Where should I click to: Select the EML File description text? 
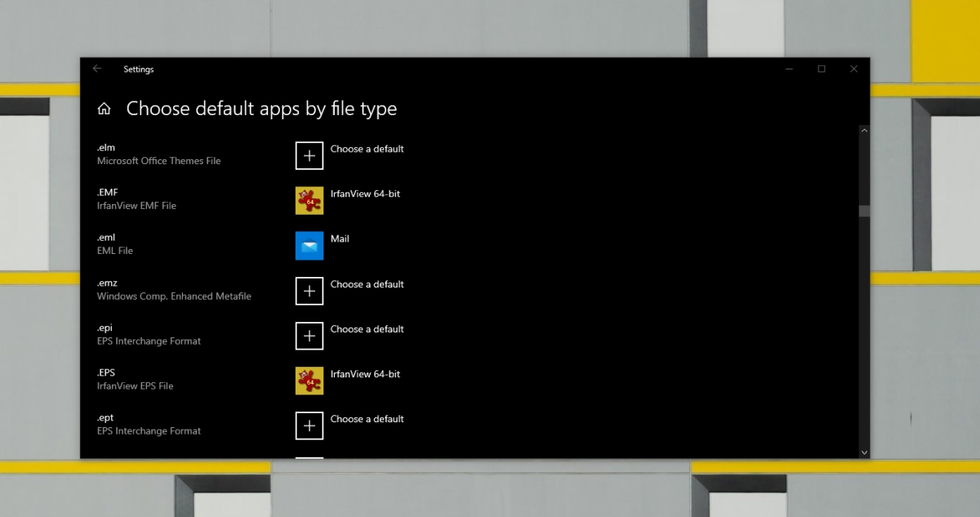tap(115, 251)
